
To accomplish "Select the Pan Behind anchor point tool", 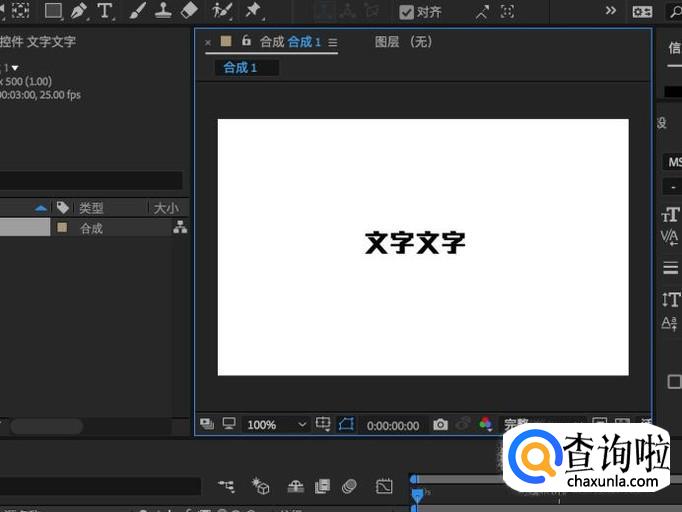I will tap(20, 10).
